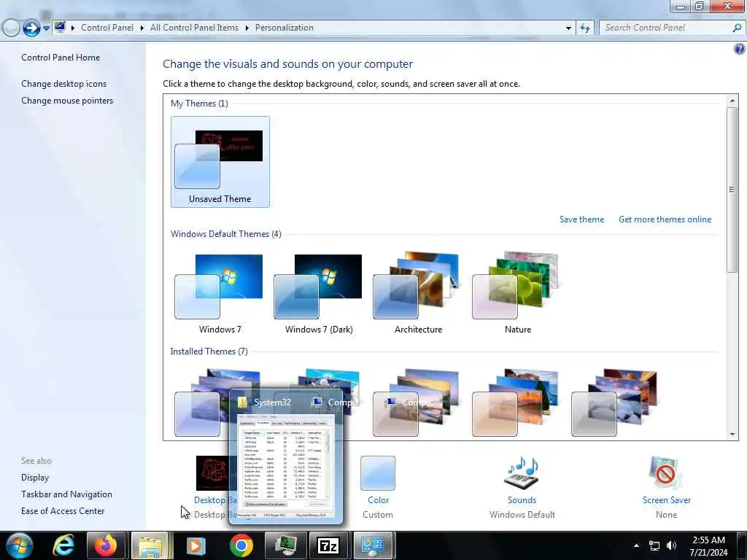The height and width of the screenshot is (560, 747).
Task: Apply the Windows 7 theme
Action: [x=220, y=294]
